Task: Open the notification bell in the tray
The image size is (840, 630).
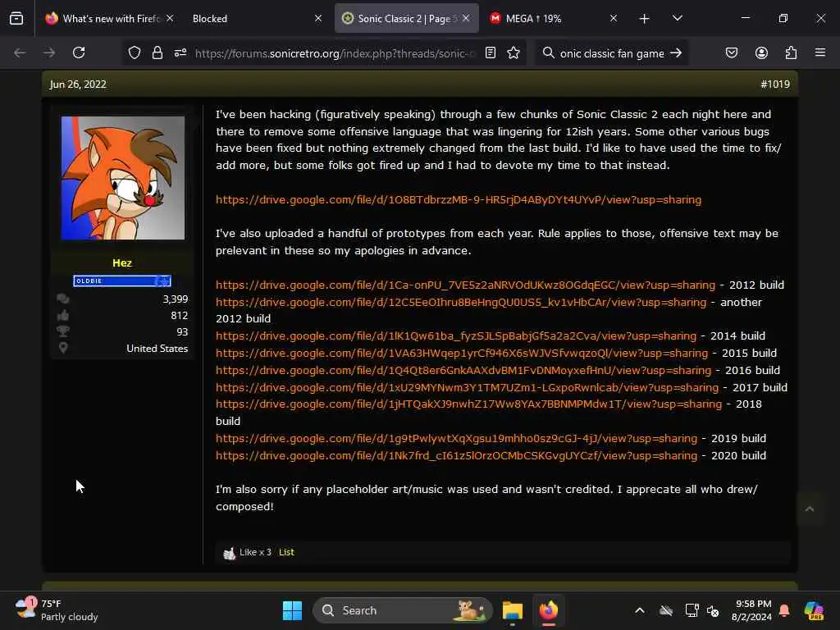Action: (784, 610)
